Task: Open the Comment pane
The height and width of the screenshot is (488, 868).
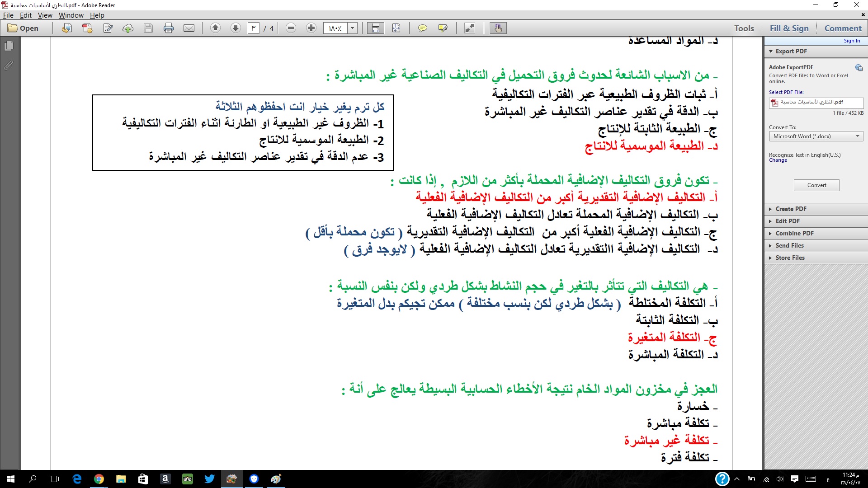Action: click(843, 28)
